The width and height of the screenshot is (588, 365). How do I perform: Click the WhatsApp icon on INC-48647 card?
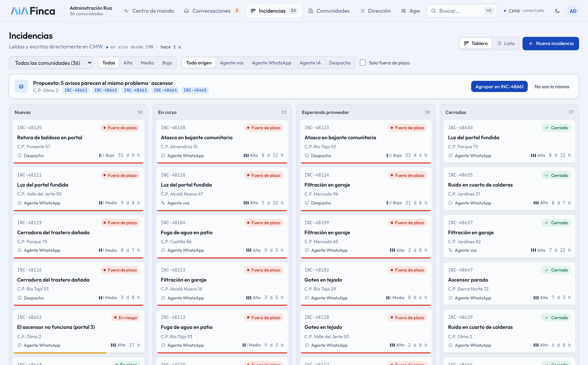450,298
